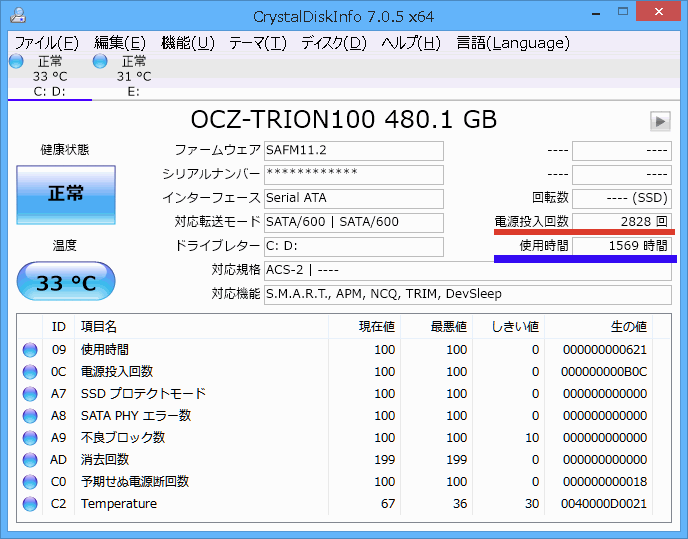Click the current value 67 for Temperature

pos(388,503)
